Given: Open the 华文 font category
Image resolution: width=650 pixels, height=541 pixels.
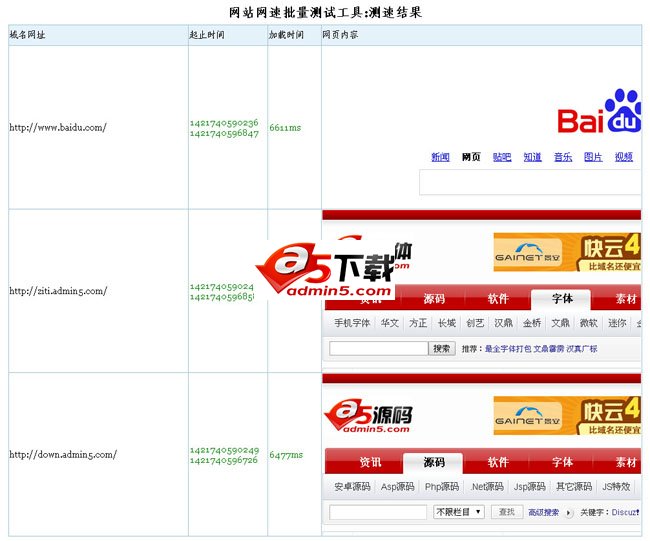Looking at the screenshot, I should (389, 323).
